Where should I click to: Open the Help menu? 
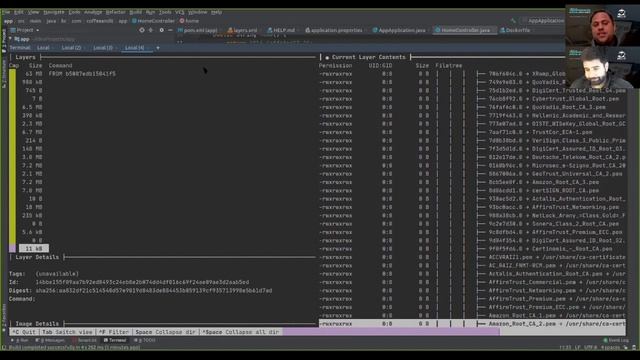216,12
